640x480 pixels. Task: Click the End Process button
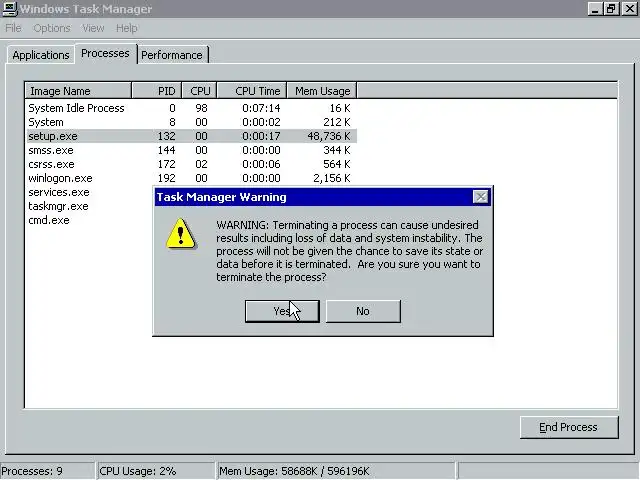coord(569,427)
